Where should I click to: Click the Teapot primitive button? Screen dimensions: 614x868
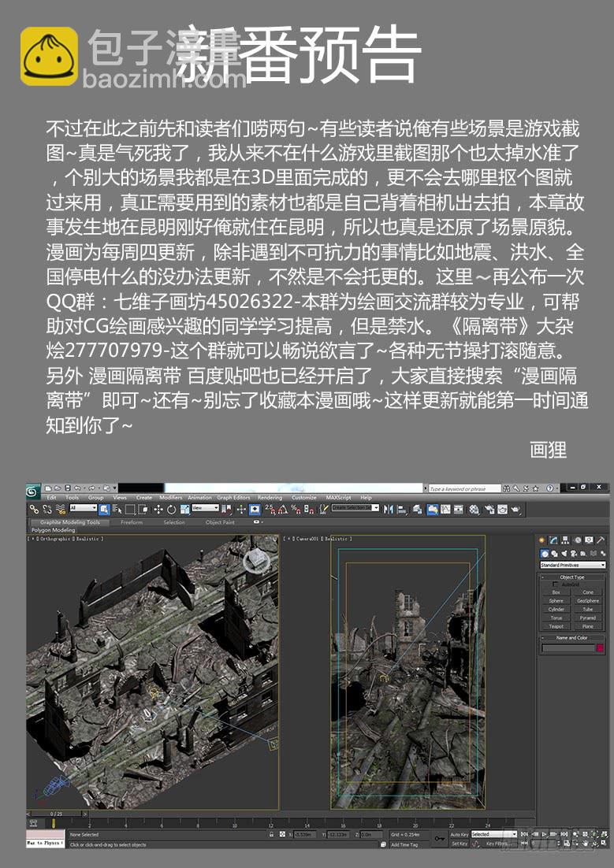[556, 626]
